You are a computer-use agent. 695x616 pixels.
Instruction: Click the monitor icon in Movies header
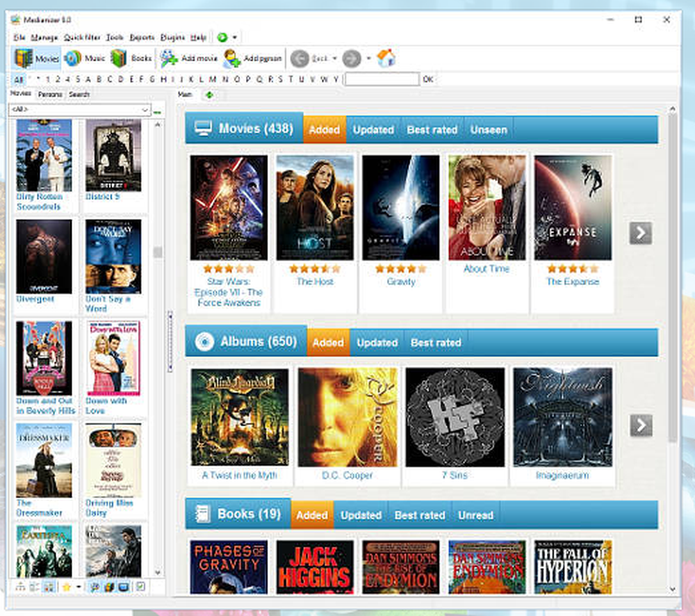(x=203, y=129)
